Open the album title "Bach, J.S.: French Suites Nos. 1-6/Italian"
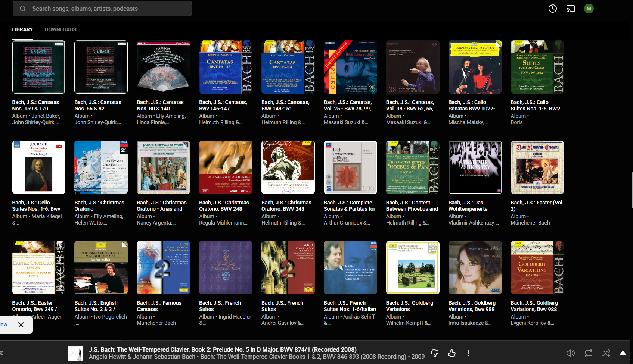Screen dimensions: 633x364 350,306
